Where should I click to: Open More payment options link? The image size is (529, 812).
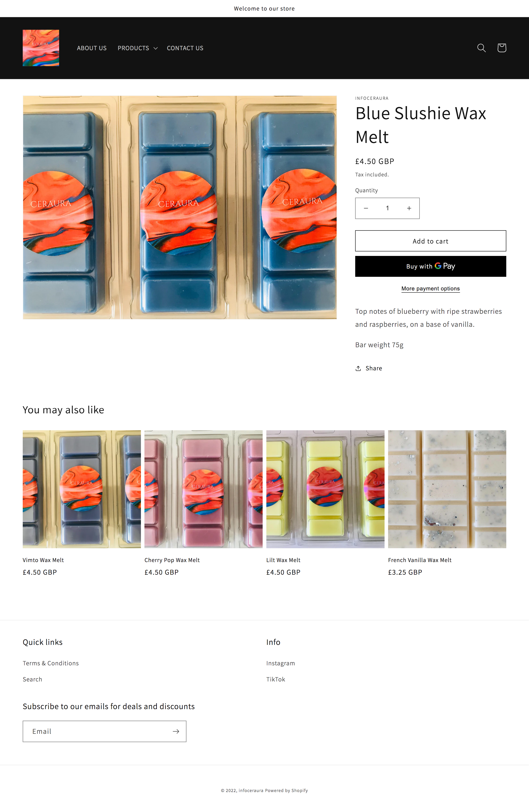pos(430,289)
